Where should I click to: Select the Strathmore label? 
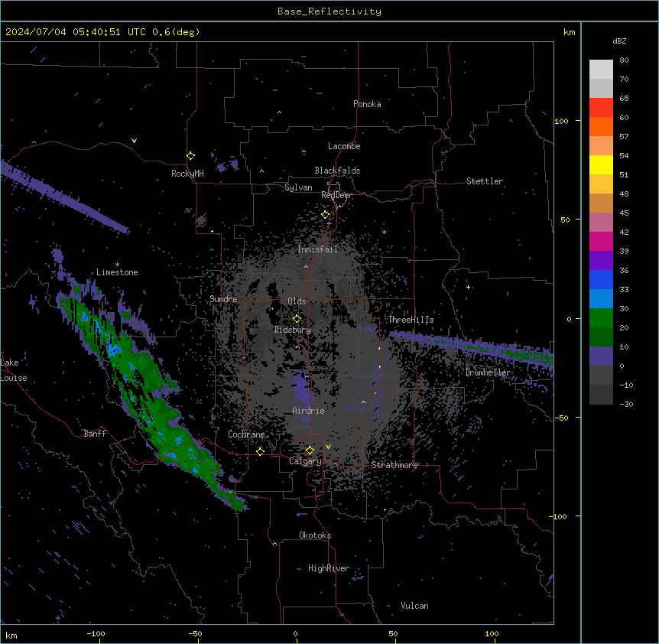tap(394, 465)
